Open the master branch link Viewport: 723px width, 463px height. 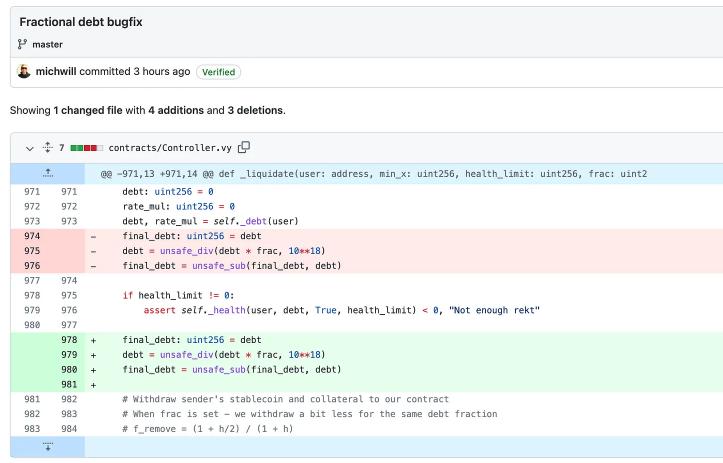coord(47,44)
